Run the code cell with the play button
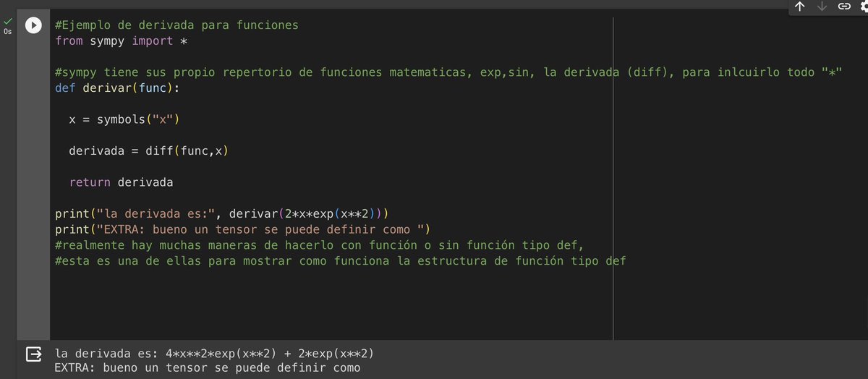This screenshot has height=379, width=868. click(x=33, y=25)
